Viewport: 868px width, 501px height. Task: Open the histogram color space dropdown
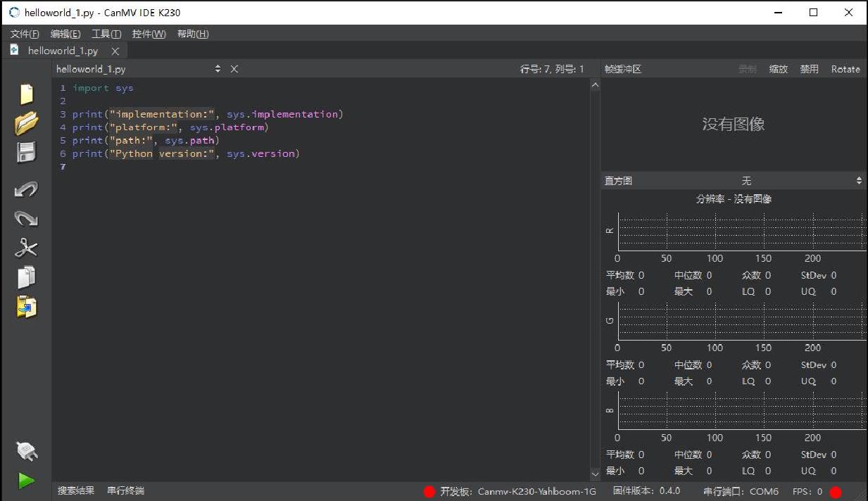[x=803, y=181]
